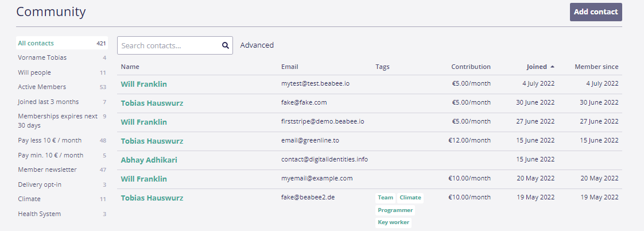Open the Active Members segment

tap(42, 87)
